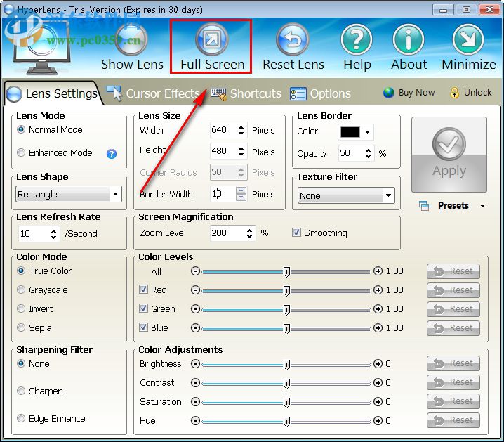Click the Show Lens icon
The image size is (504, 442).
131,39
